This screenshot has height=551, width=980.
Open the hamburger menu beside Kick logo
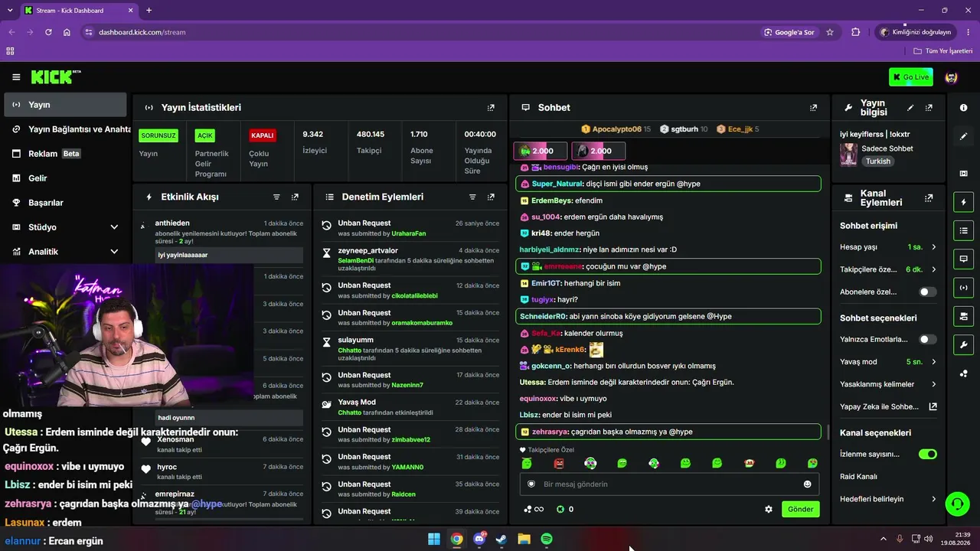click(x=16, y=77)
